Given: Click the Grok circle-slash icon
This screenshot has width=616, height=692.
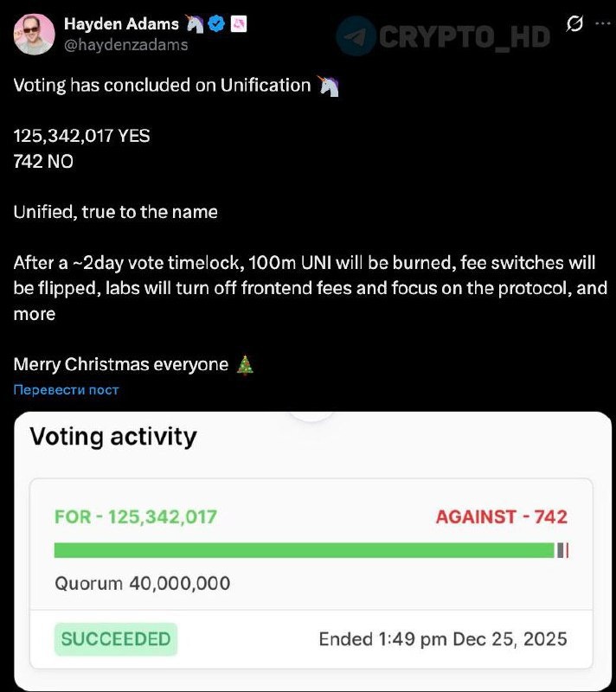Looking at the screenshot, I should 574,23.
